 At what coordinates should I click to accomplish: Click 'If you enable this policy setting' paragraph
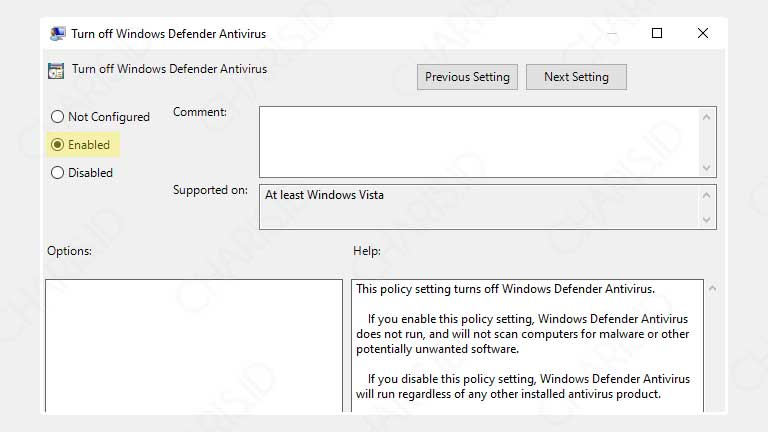tap(523, 334)
